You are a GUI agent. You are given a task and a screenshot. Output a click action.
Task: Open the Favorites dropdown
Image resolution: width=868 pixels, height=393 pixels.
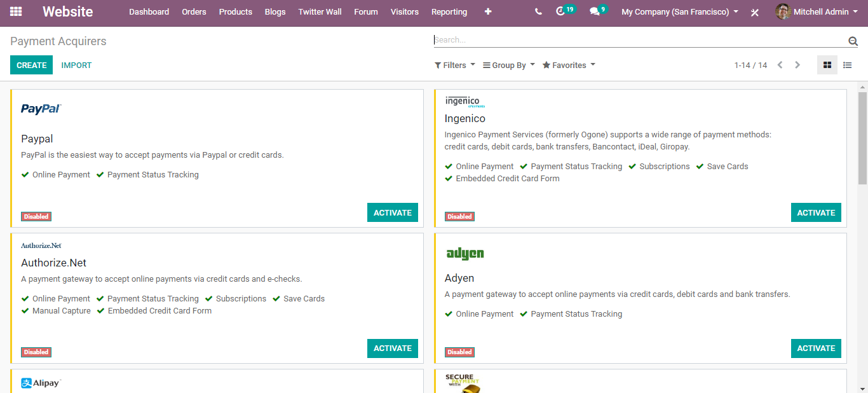click(569, 65)
